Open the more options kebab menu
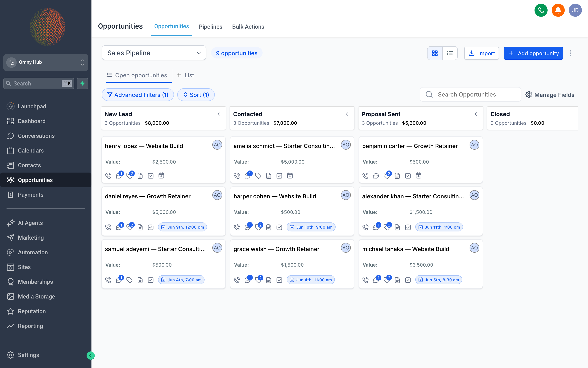This screenshot has width=588, height=368. pyautogui.click(x=570, y=53)
